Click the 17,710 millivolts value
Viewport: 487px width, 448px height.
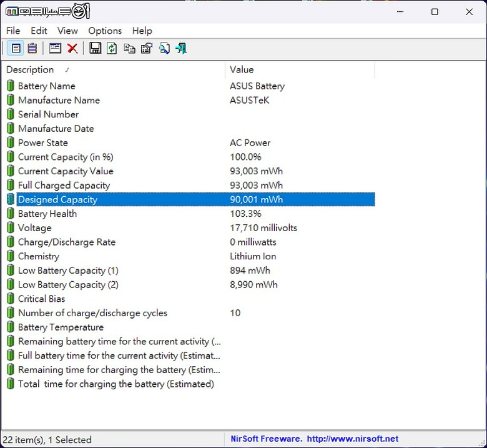[263, 228]
